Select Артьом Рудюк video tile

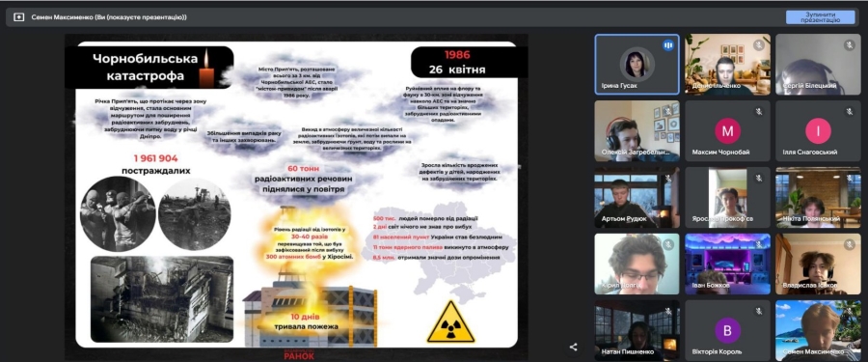click(x=637, y=197)
